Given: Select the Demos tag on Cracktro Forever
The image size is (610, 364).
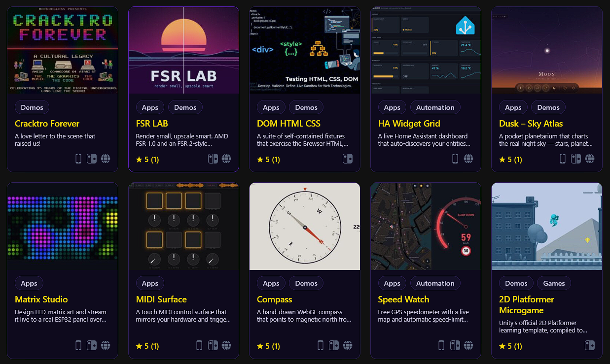Looking at the screenshot, I should tap(32, 107).
